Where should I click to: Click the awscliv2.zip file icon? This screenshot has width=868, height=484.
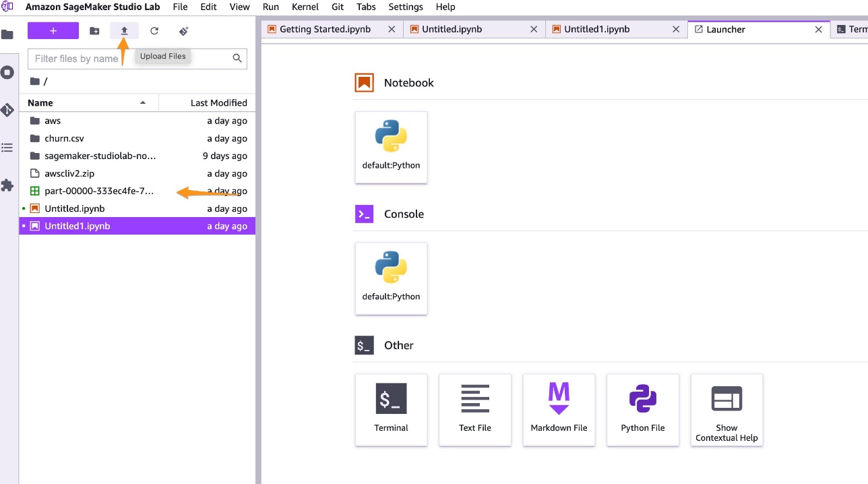(x=35, y=173)
